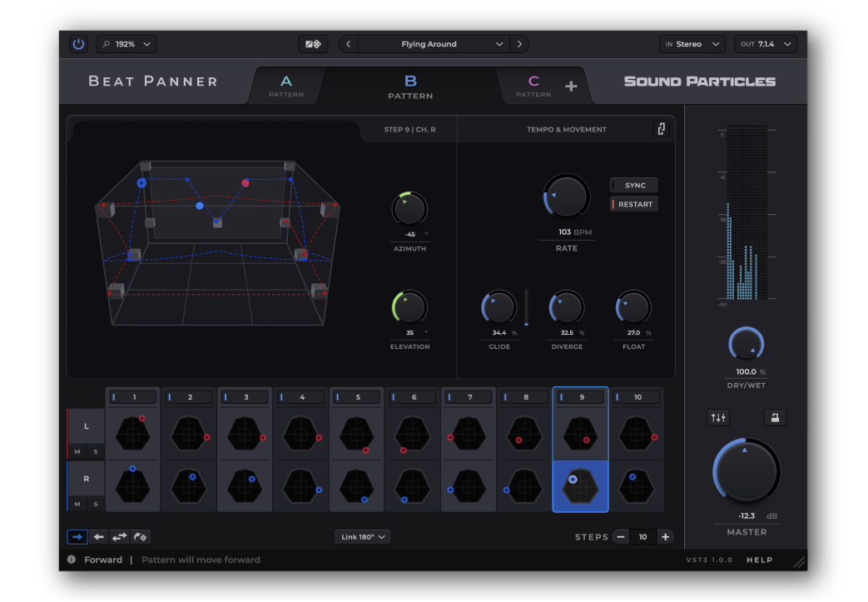
Task: Select step 2 R channel position pad
Action: (189, 486)
